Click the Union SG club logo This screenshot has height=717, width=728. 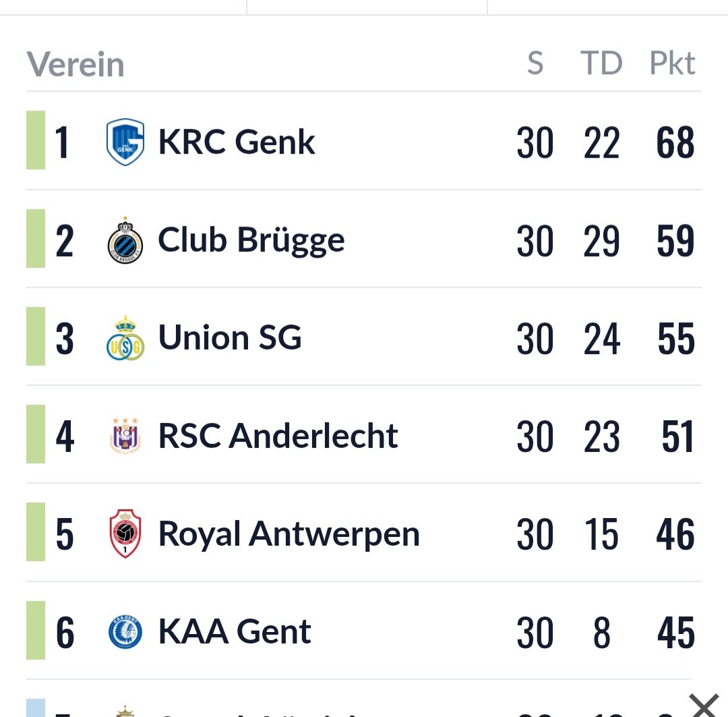125,338
